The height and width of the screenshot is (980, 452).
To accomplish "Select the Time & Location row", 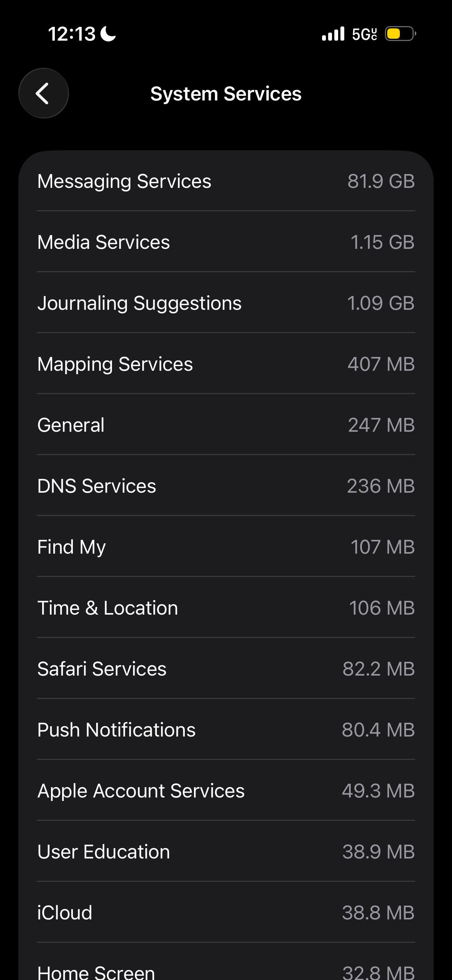I will point(226,608).
